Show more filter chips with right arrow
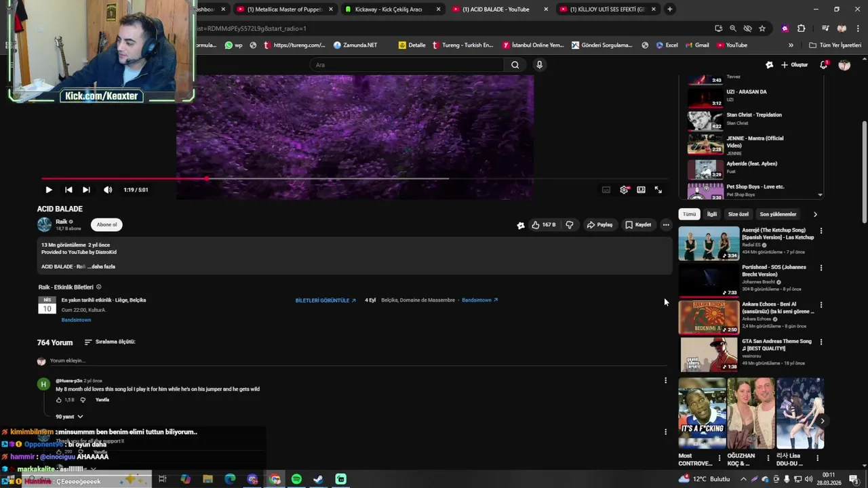868x488 pixels. point(815,214)
